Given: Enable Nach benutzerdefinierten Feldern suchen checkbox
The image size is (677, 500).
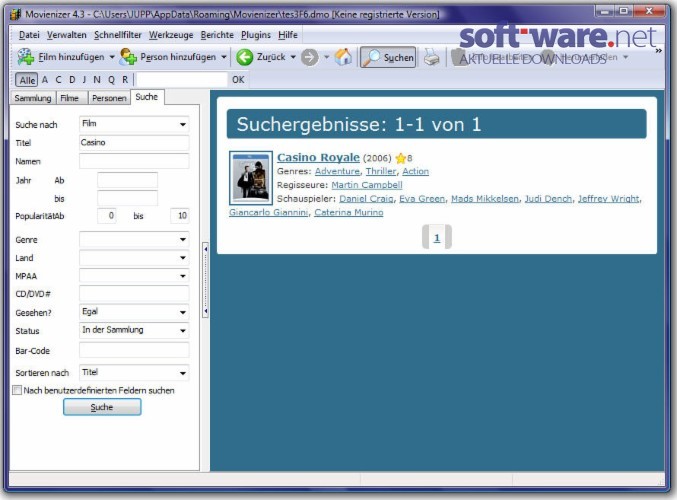Looking at the screenshot, I should click(17, 390).
